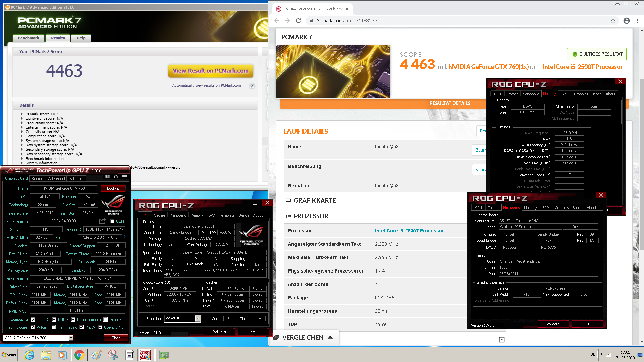Open Chrome profile avatar menu
This screenshot has width=644, height=362.
626,21
